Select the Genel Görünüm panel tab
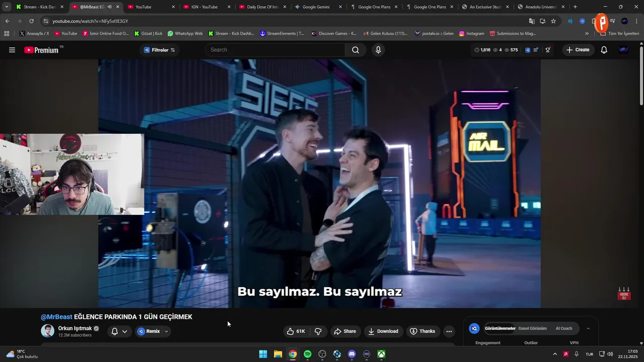Screen dimensions: 644x362 coord(532,328)
